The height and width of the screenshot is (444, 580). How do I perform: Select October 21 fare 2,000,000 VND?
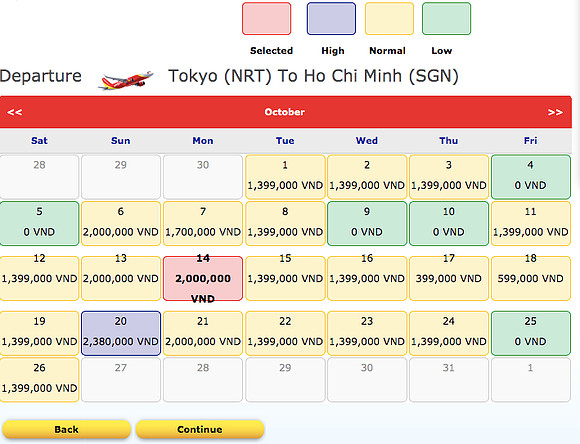click(x=203, y=333)
